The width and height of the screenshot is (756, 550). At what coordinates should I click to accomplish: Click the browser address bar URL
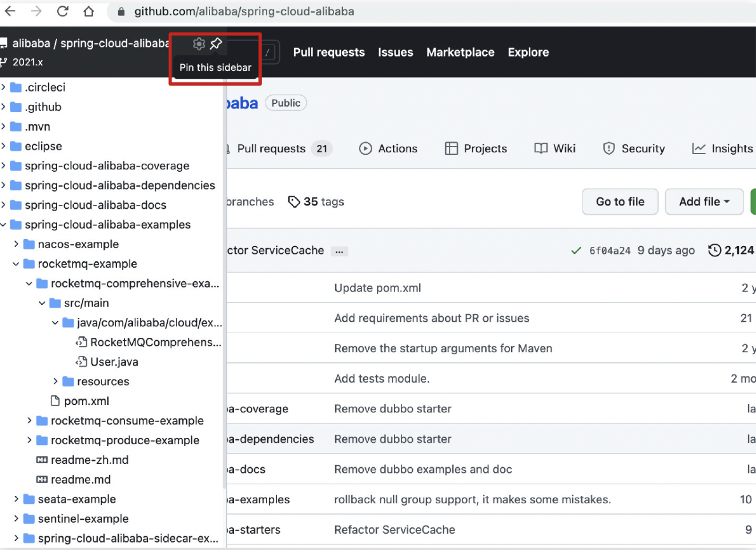pos(244,11)
